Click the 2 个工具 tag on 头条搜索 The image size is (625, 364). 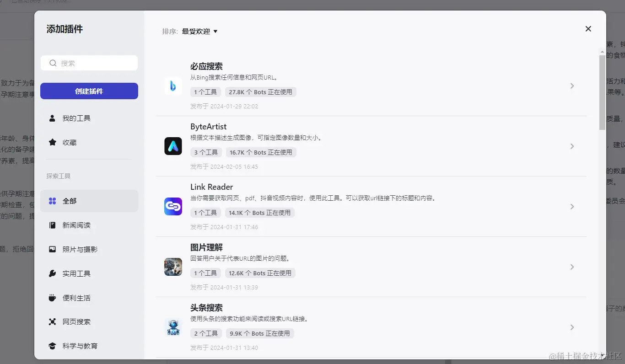206,333
